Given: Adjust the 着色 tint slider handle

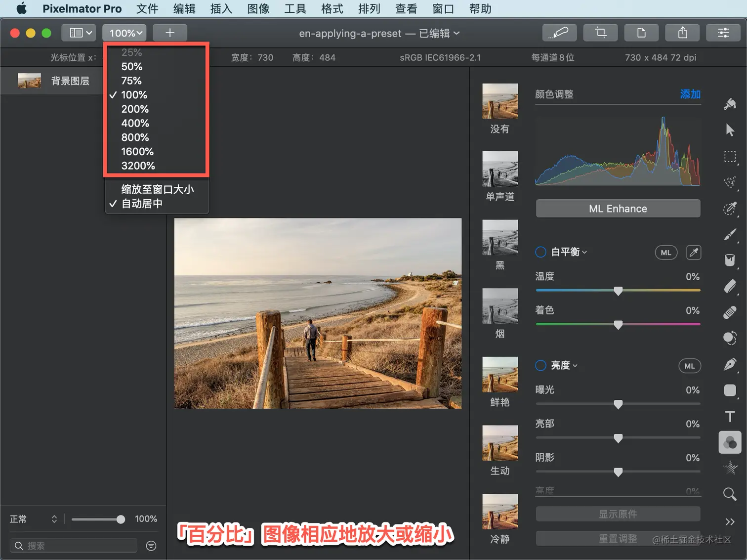Looking at the screenshot, I should point(618,324).
